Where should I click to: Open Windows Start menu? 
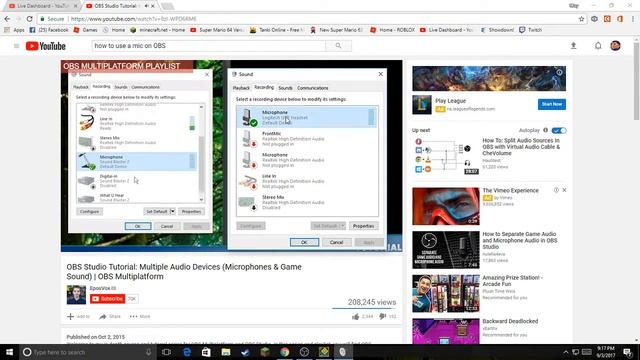point(9,352)
